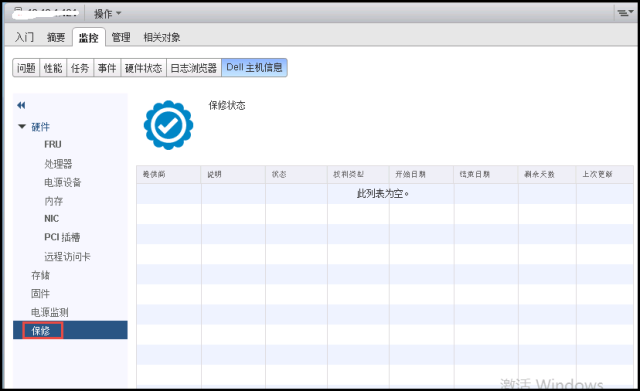Open the 任务 sub-tab
This screenshot has height=391, width=640.
80,68
